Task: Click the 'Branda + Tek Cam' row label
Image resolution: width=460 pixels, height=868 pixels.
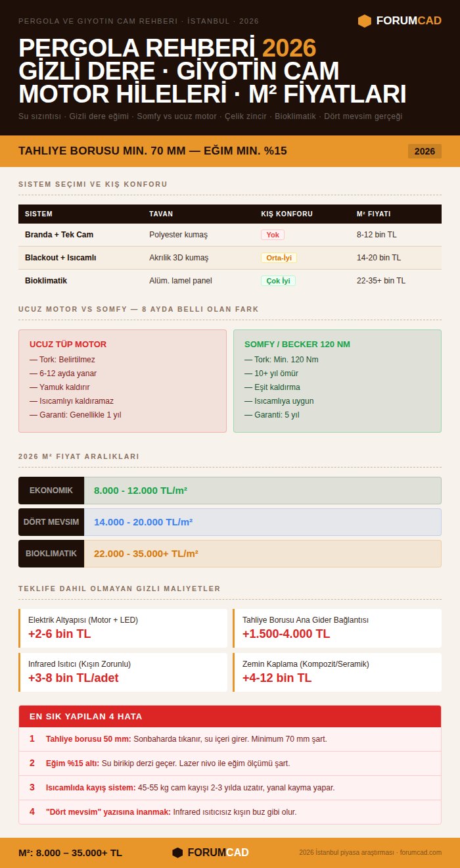Action: pos(59,235)
